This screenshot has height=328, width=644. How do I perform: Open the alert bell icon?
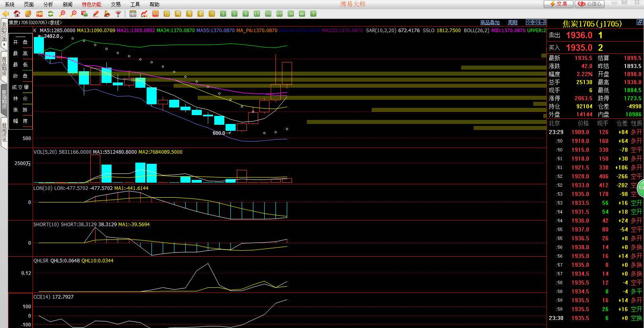[x=107, y=14]
